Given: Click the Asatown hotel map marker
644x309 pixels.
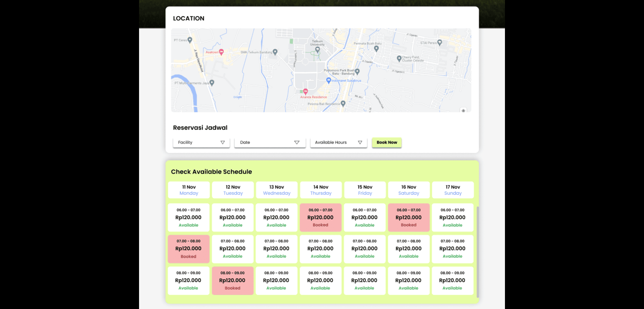Looking at the screenshot, I should pyautogui.click(x=221, y=52).
